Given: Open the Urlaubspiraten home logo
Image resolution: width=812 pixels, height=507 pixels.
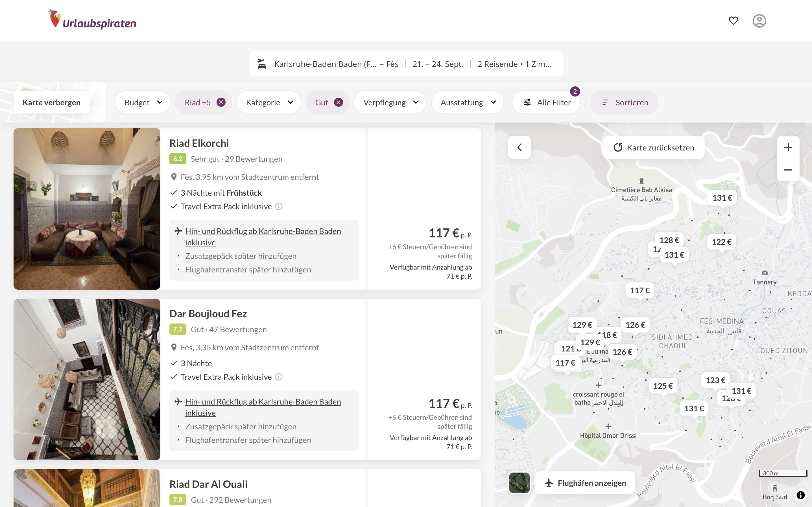Looking at the screenshot, I should point(92,19).
